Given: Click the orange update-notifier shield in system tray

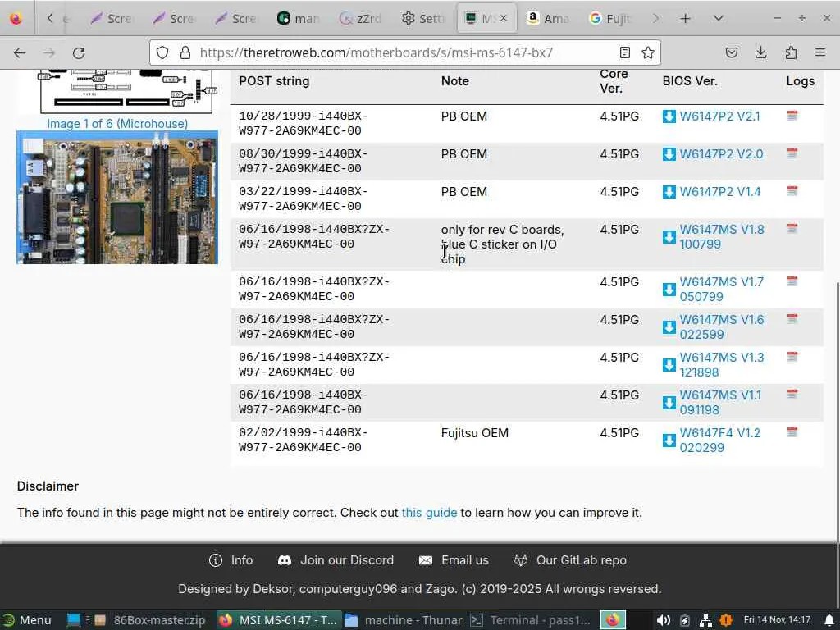Looking at the screenshot, I should [726, 620].
